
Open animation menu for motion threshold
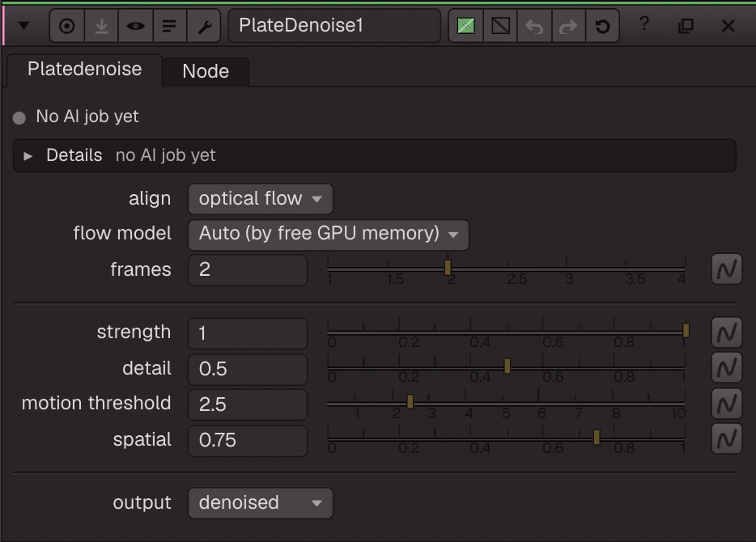(x=727, y=403)
